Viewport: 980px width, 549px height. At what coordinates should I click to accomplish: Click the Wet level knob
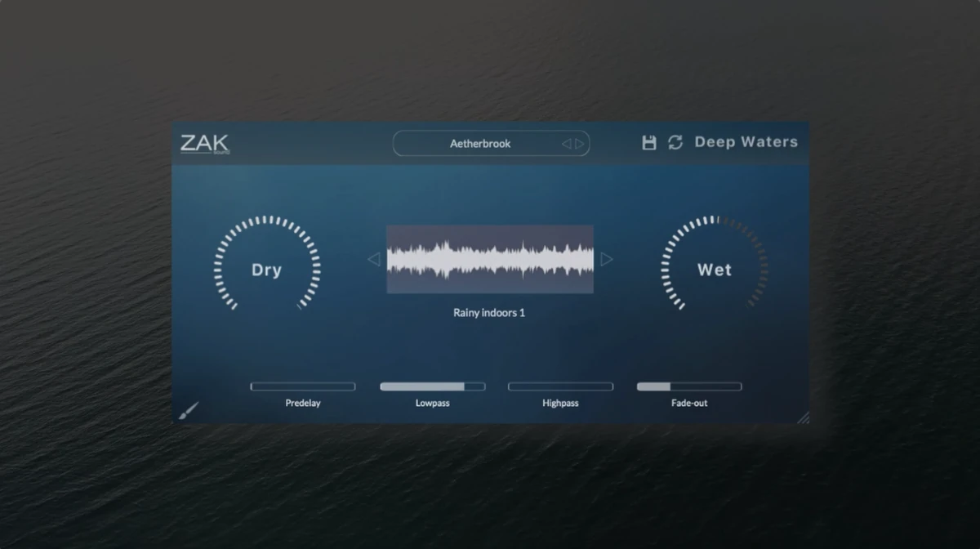point(713,270)
